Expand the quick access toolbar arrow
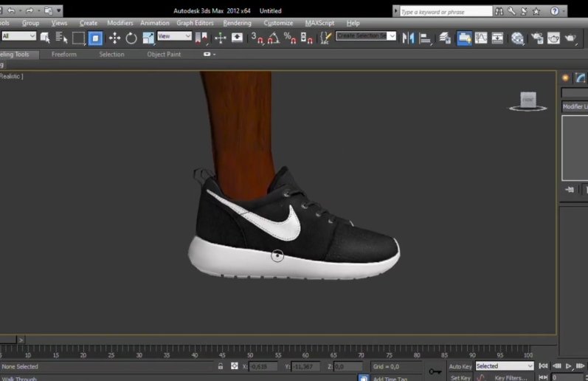This screenshot has height=381, width=588. [59, 10]
